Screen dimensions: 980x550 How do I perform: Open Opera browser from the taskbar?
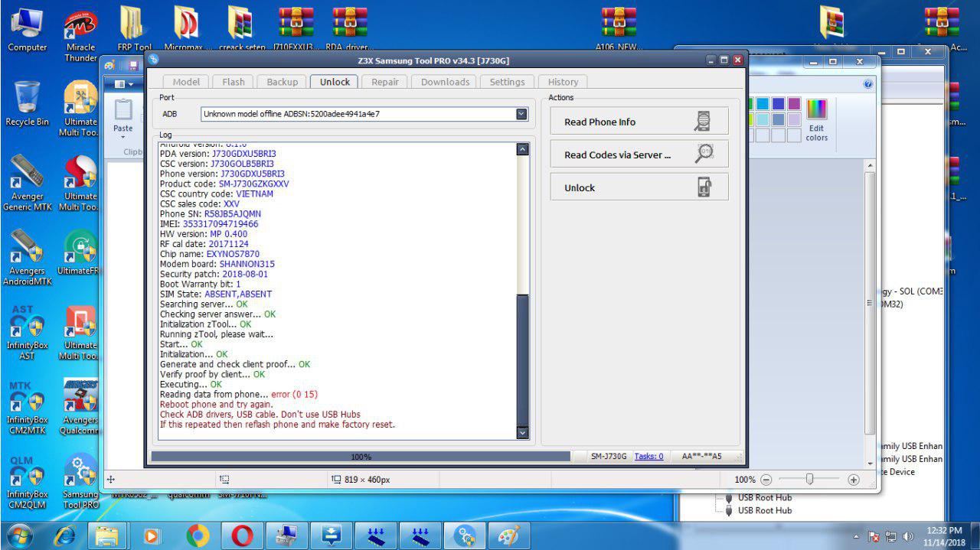click(242, 535)
